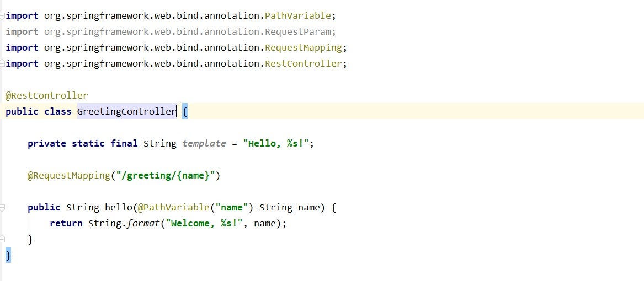Click the "/greeting/{name}" path string

point(165,175)
